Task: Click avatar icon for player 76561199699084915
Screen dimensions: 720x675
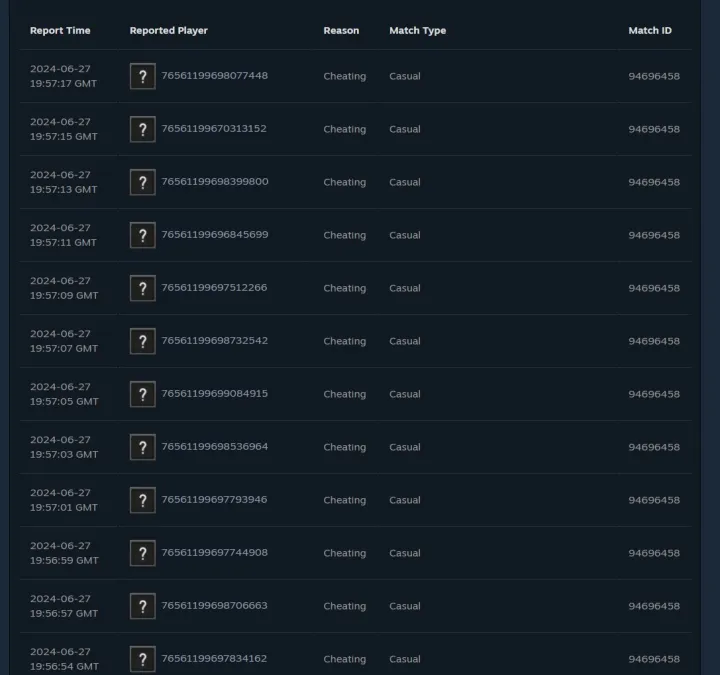Action: coord(143,394)
